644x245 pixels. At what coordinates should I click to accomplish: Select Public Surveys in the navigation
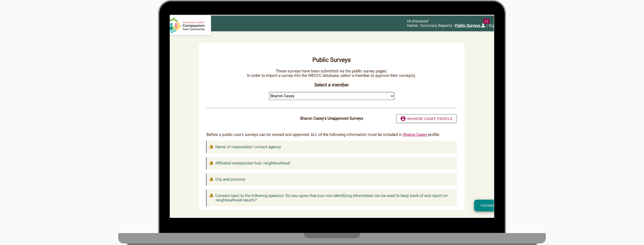pos(467,26)
